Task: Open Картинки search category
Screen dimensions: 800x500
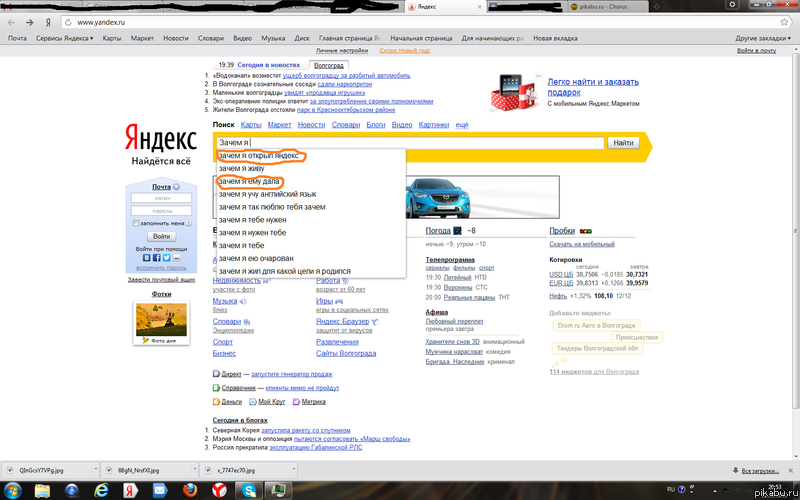Action: click(434, 125)
